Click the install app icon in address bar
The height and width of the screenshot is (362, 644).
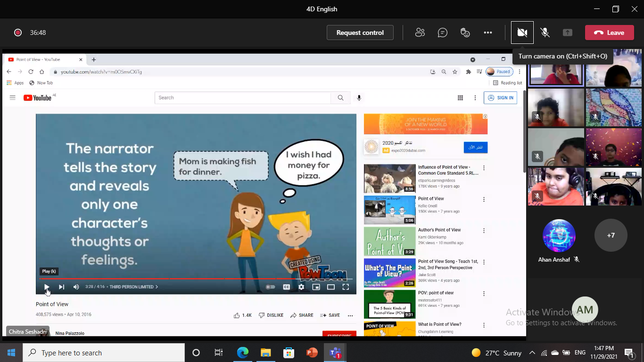point(433,72)
